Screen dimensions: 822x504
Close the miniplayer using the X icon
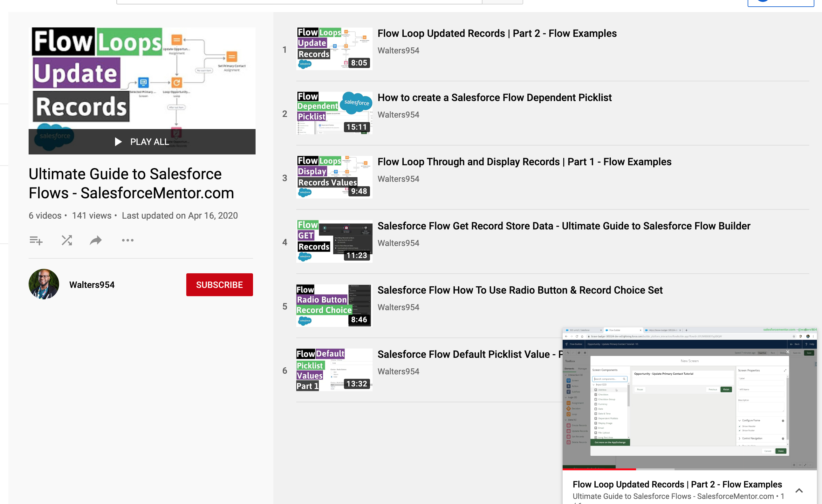coord(788,352)
